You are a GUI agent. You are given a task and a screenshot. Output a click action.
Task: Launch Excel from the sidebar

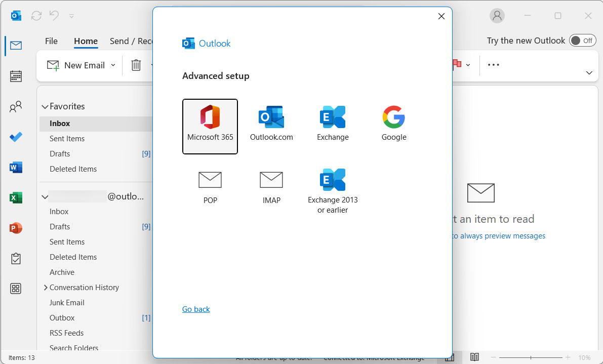(x=16, y=197)
